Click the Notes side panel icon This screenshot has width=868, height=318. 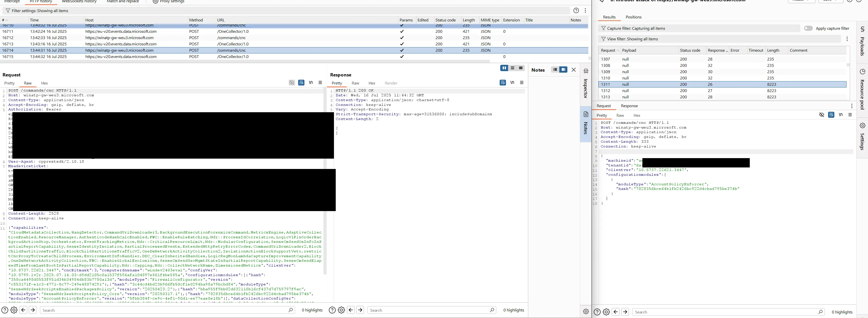[x=586, y=114]
